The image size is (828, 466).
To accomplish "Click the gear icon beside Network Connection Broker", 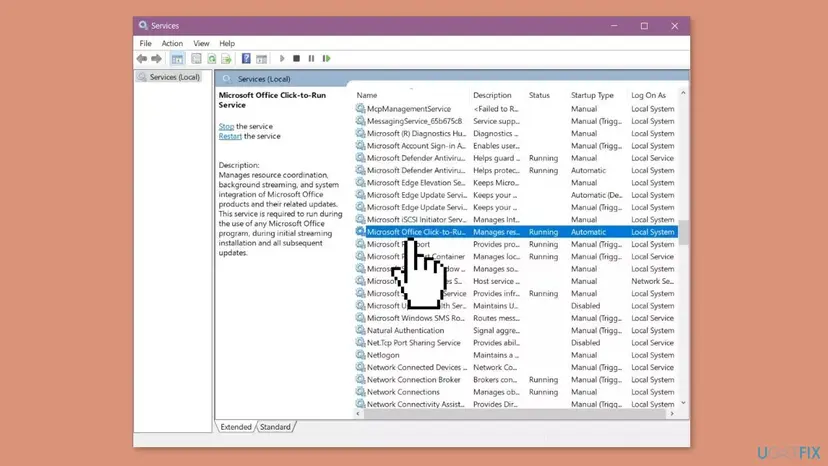I will 360,379.
